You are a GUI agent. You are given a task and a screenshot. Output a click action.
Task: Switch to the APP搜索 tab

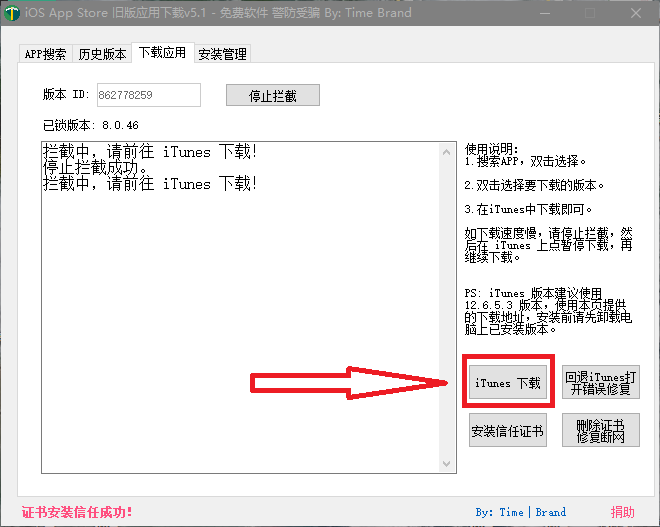coord(46,54)
